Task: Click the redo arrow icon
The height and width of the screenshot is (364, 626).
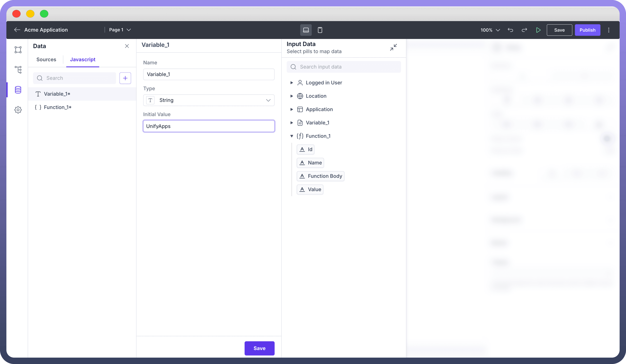Action: [x=524, y=30]
